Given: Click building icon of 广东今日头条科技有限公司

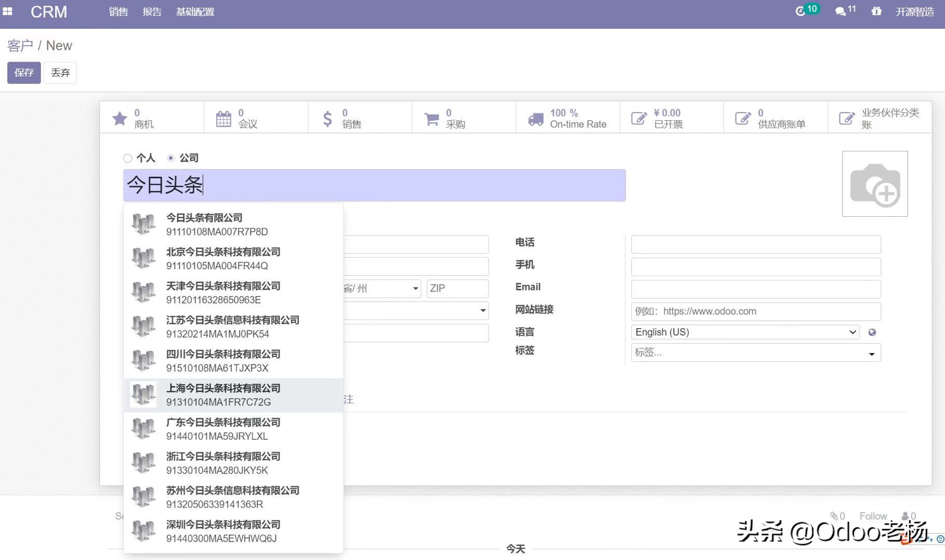Looking at the screenshot, I should (x=143, y=429).
